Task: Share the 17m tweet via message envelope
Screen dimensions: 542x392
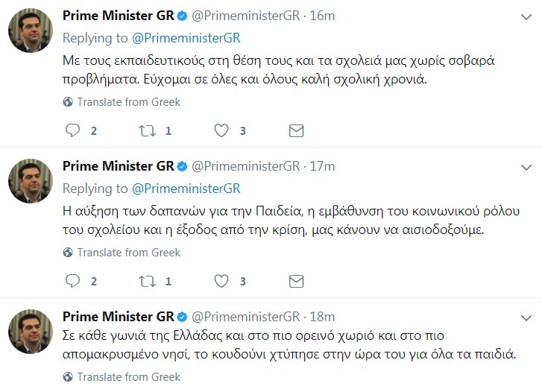Action: point(296,281)
